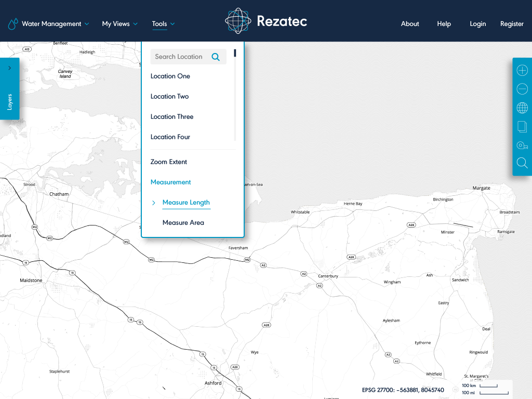Click the magnifier icon in Search Location box

tap(216, 57)
